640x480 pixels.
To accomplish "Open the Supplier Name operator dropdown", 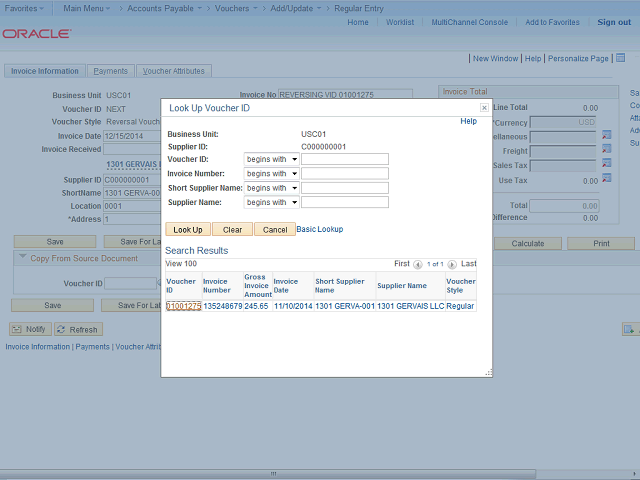I will (x=271, y=202).
